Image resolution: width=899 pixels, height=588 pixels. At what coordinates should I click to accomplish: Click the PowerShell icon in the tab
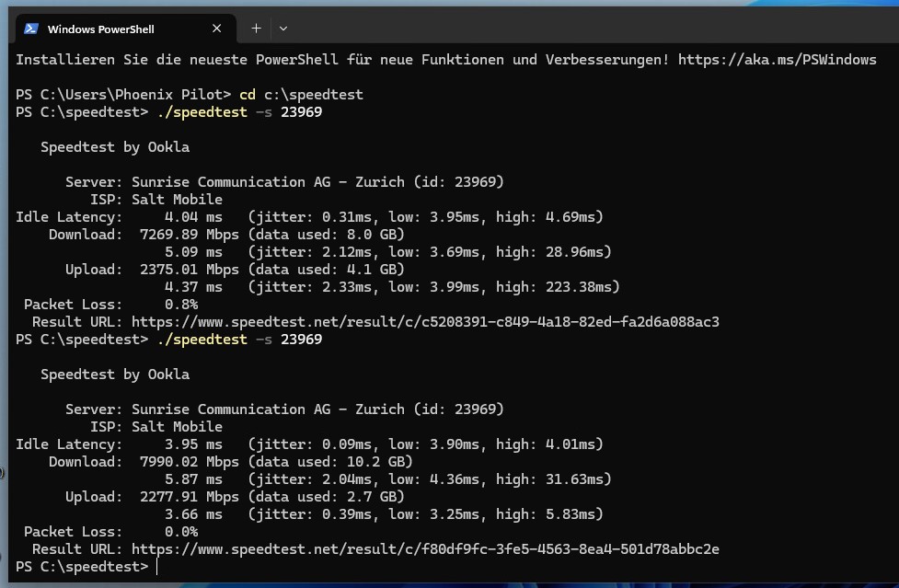(x=30, y=29)
